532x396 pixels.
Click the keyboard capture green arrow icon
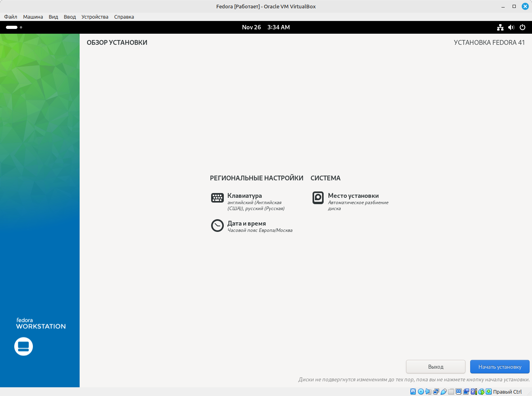tap(489, 392)
